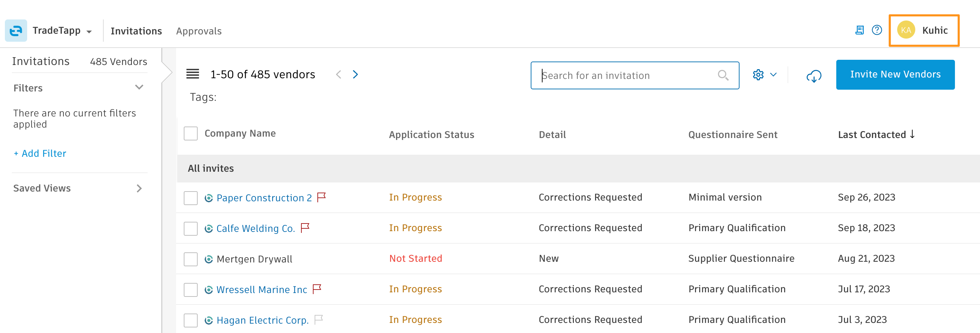Open the Hagan Electric Corp. vendor link
The image size is (980, 333).
(262, 320)
